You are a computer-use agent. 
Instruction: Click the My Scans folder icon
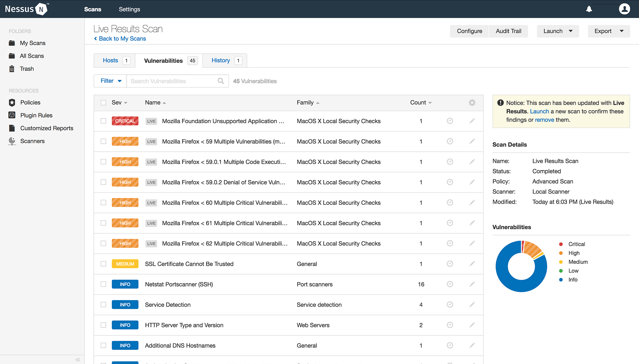pos(11,43)
